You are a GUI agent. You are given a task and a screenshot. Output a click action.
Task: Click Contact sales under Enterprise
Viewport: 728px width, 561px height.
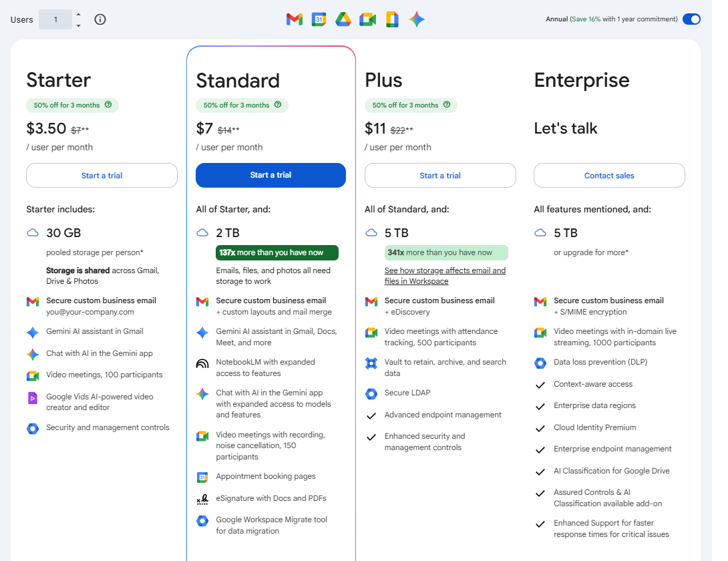point(608,175)
